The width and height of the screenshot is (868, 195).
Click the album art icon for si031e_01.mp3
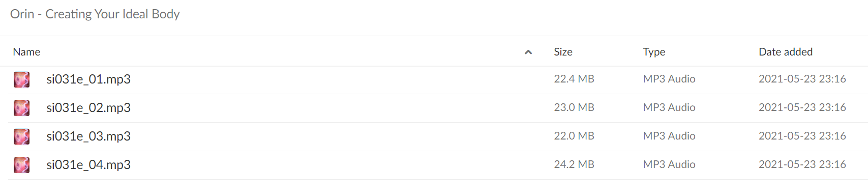point(21,79)
